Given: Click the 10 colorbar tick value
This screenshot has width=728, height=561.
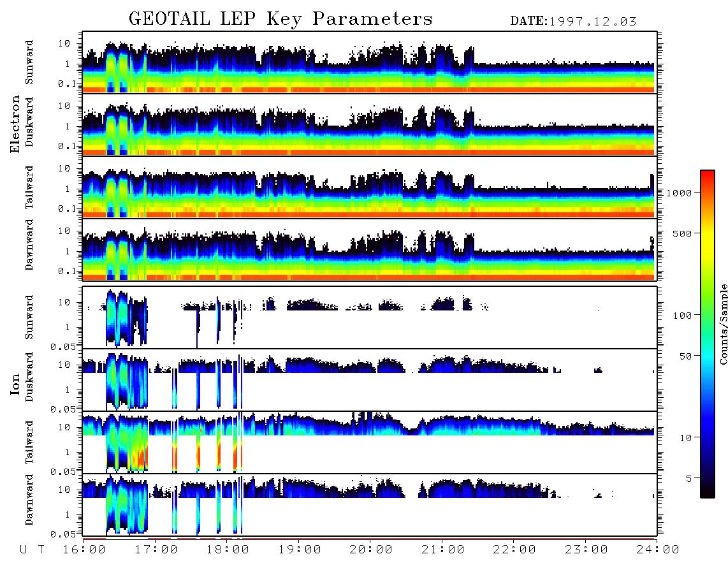Looking at the screenshot, I should [685, 438].
